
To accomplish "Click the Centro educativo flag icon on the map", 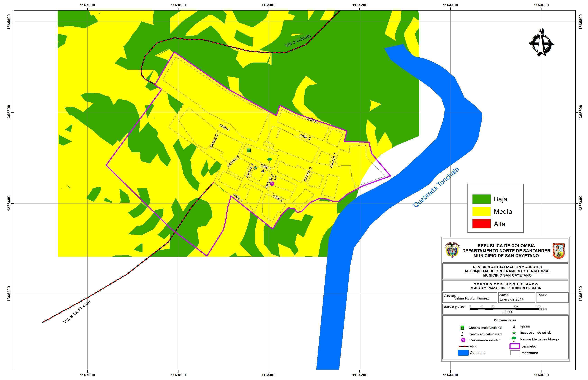I will click(275, 178).
